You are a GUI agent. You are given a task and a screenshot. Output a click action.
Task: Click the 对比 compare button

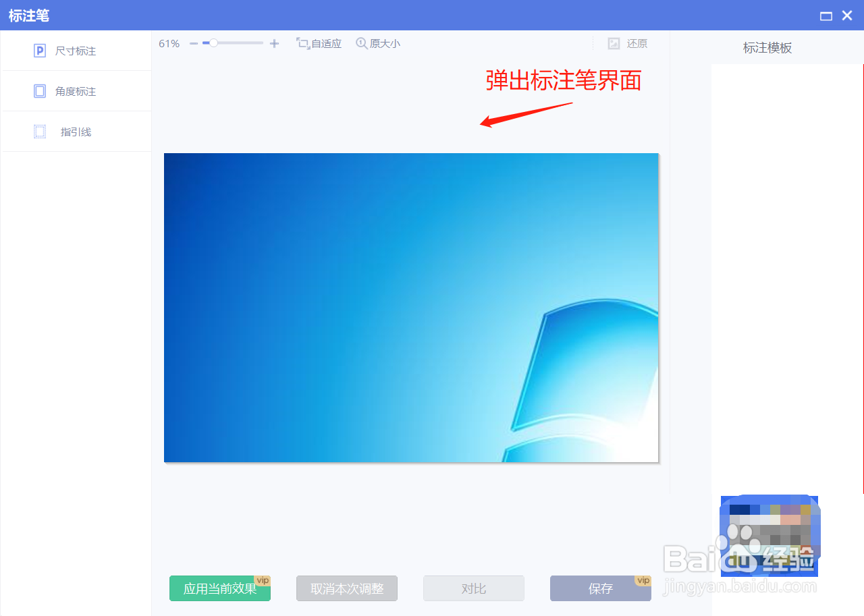click(x=474, y=588)
